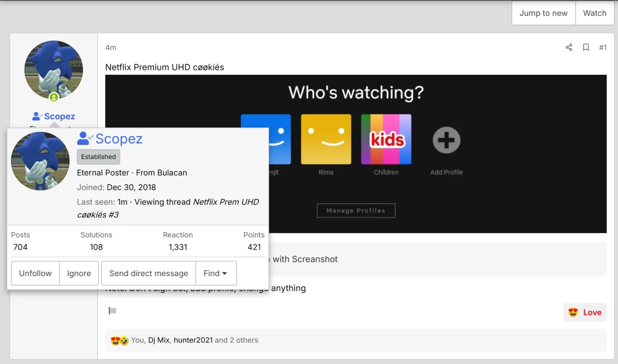Click the Jump to new button

coord(544,13)
